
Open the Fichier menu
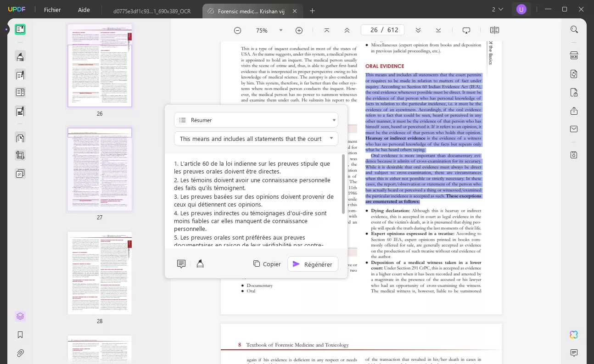[52, 10]
